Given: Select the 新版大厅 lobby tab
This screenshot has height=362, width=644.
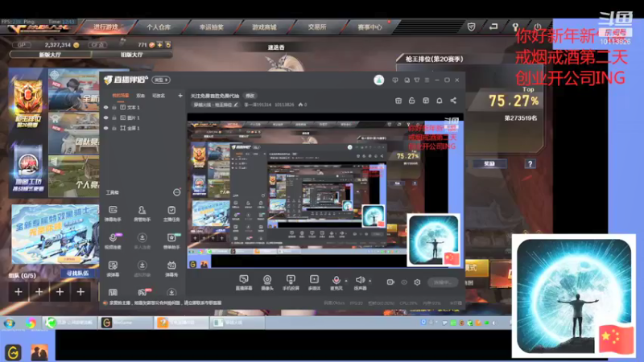Looking at the screenshot, I should [x=50, y=55].
